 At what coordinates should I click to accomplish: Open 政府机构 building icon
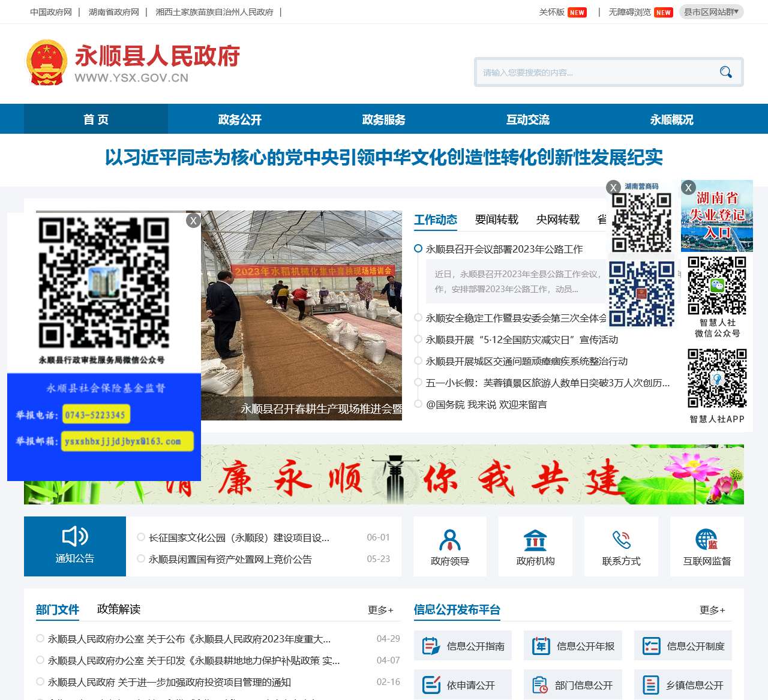pyautogui.click(x=535, y=540)
